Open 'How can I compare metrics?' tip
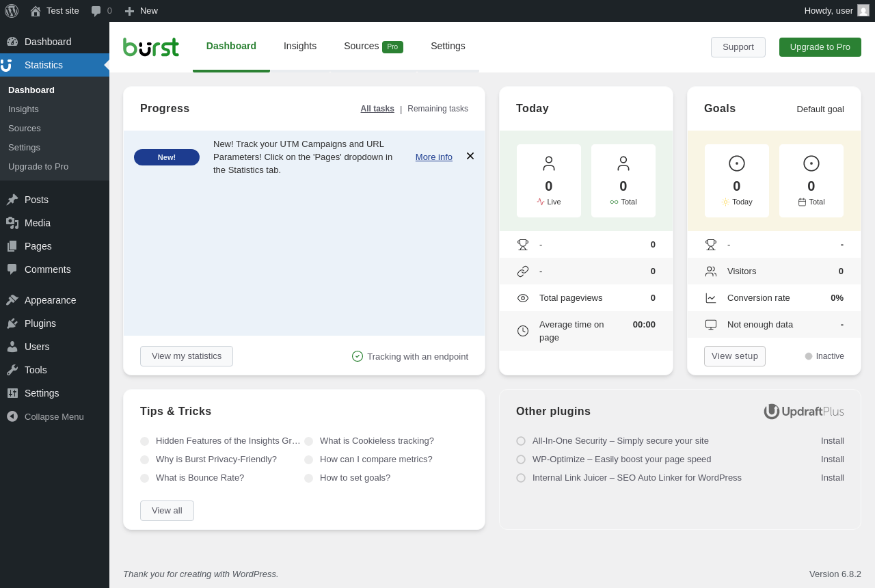 [x=376, y=459]
